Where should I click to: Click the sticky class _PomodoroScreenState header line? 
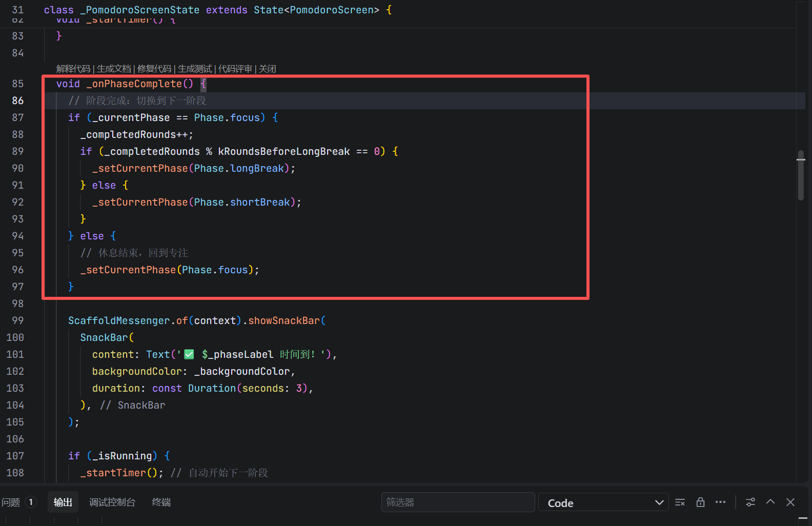click(218, 10)
